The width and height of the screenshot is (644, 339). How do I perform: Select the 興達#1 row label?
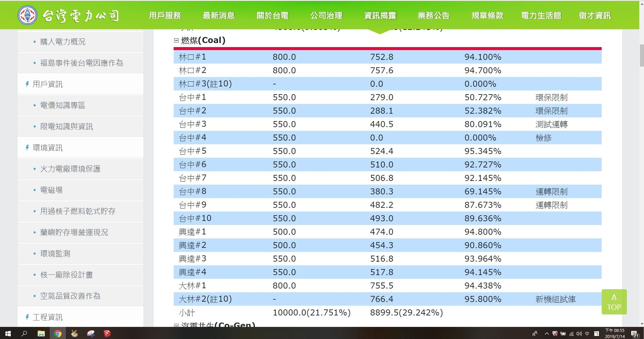pyautogui.click(x=192, y=232)
